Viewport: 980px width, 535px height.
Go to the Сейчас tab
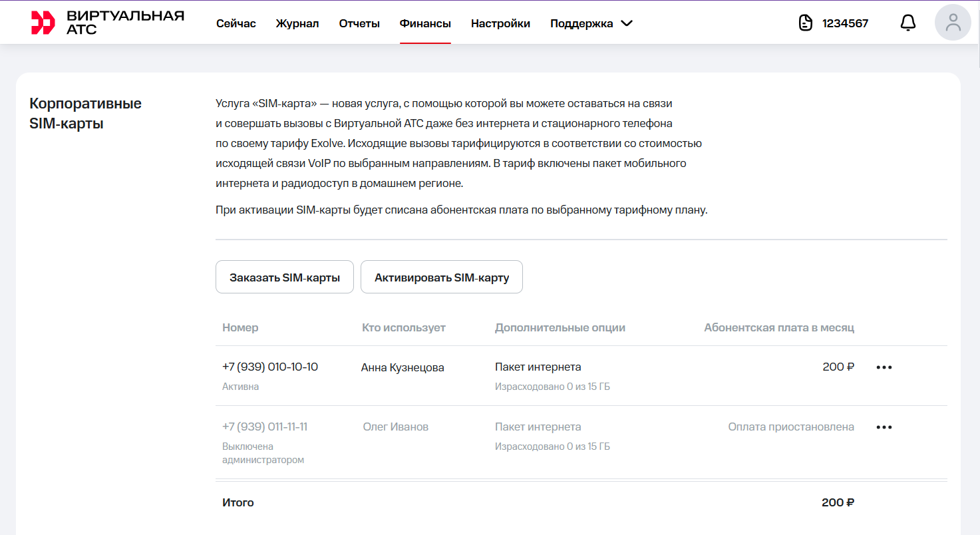[x=236, y=23]
